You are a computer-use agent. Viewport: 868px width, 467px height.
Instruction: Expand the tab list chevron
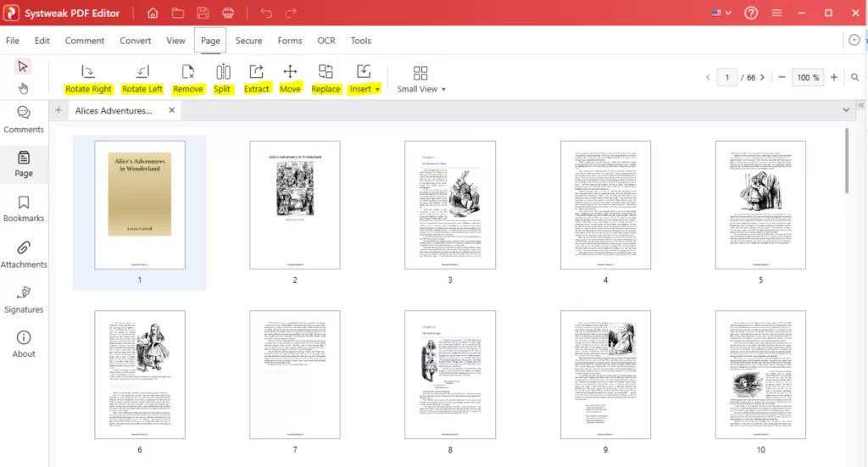pyautogui.click(x=846, y=110)
